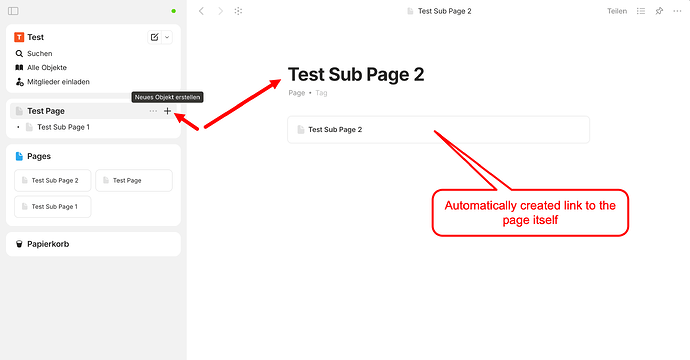Go forward with the right arrow
Viewport: 690px width, 360px height.
tap(220, 11)
